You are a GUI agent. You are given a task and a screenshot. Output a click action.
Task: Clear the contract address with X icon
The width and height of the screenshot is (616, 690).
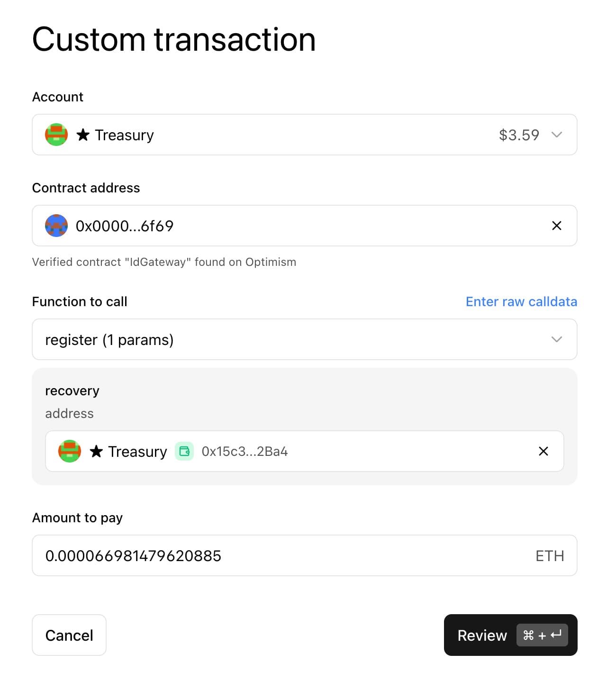(556, 226)
